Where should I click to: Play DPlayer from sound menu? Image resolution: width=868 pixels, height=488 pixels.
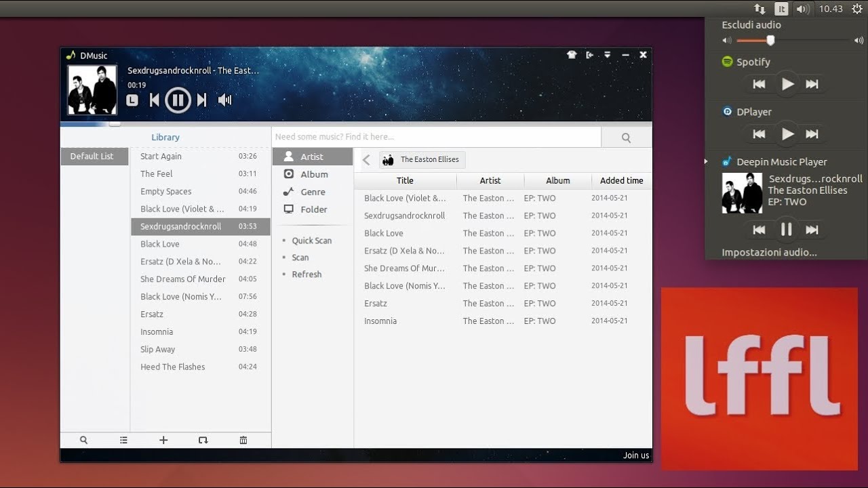pos(787,134)
